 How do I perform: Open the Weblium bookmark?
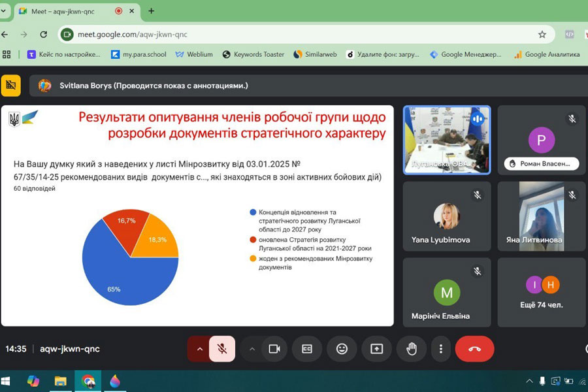click(x=194, y=54)
